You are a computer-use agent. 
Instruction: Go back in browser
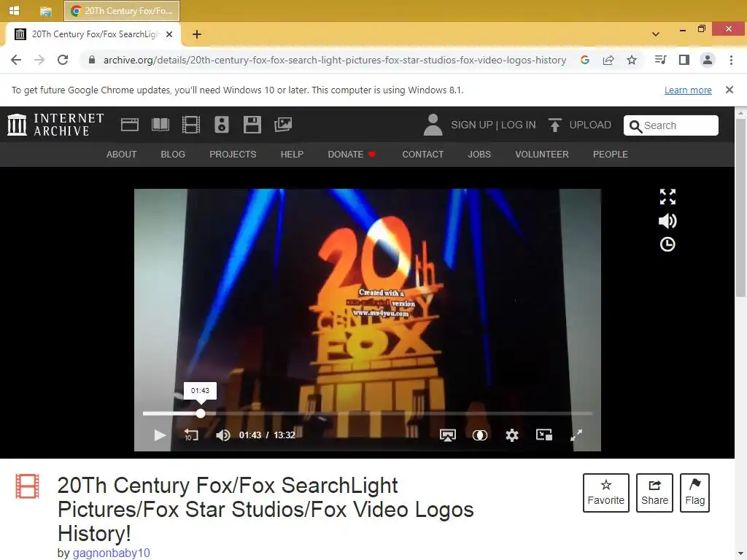[16, 60]
